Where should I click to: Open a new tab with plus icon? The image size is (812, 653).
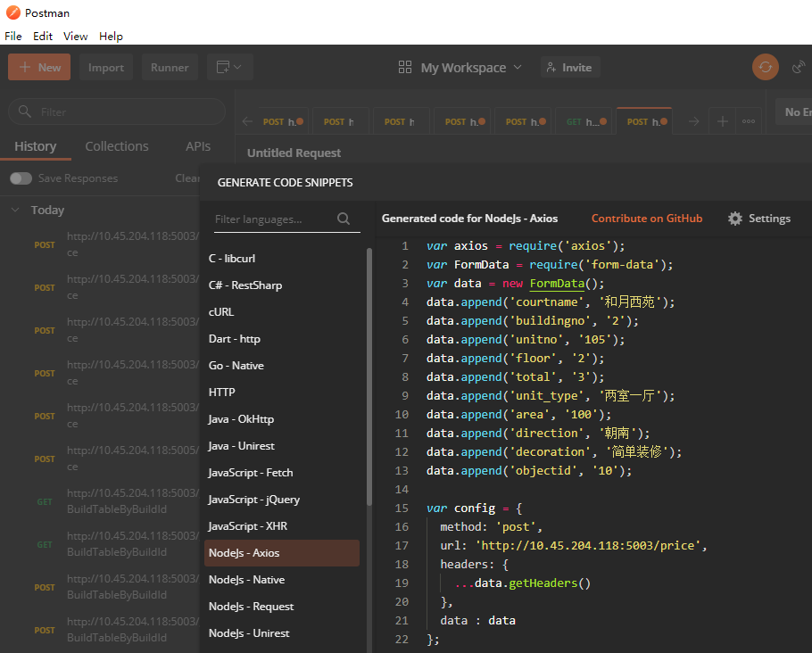click(723, 121)
